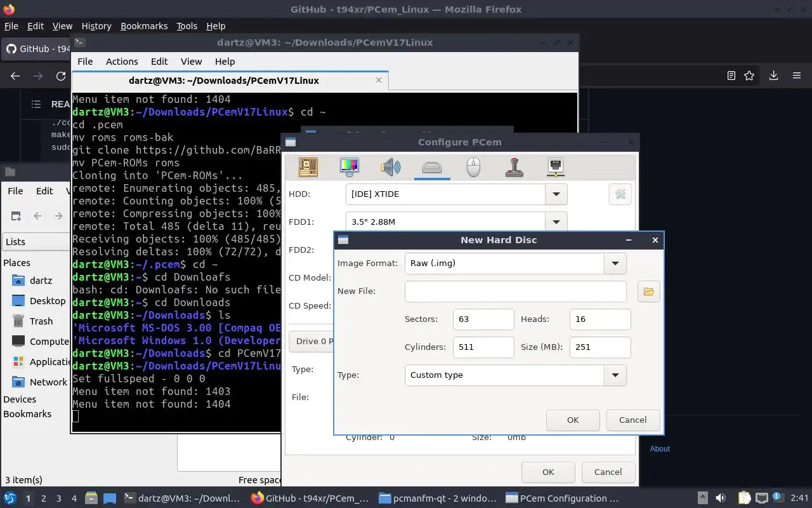Open volume control in system tray
Viewport: 812px width, 508px height.
pyautogui.click(x=721, y=498)
